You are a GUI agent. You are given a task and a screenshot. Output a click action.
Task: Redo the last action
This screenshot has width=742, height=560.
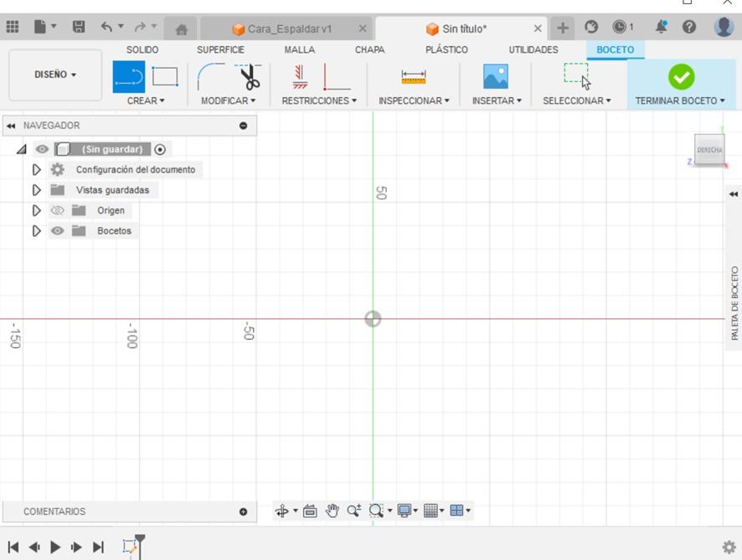click(x=140, y=27)
